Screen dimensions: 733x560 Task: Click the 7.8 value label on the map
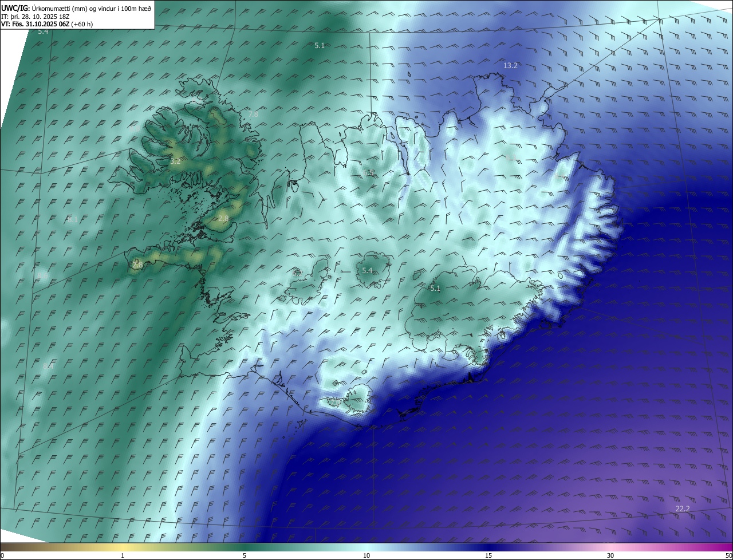(x=253, y=115)
